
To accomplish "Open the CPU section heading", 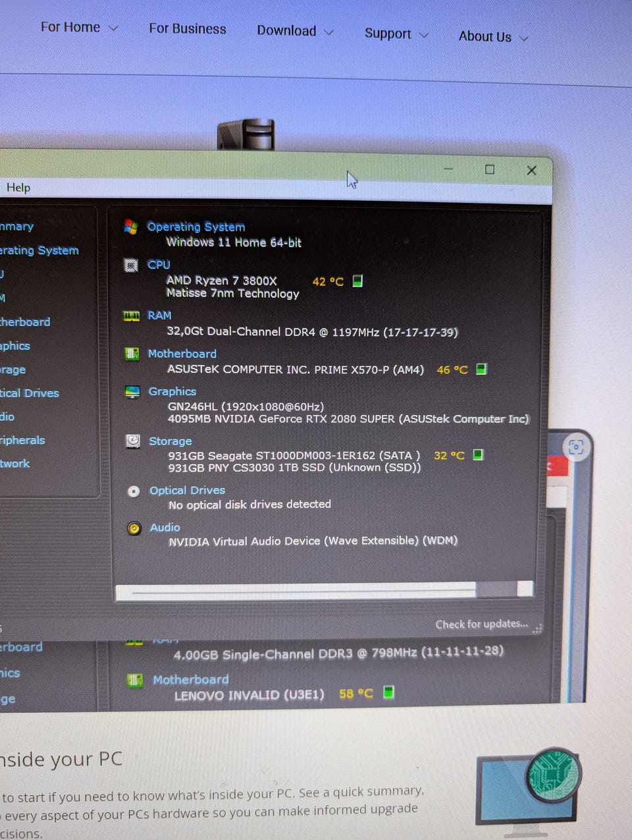I will pyautogui.click(x=159, y=265).
